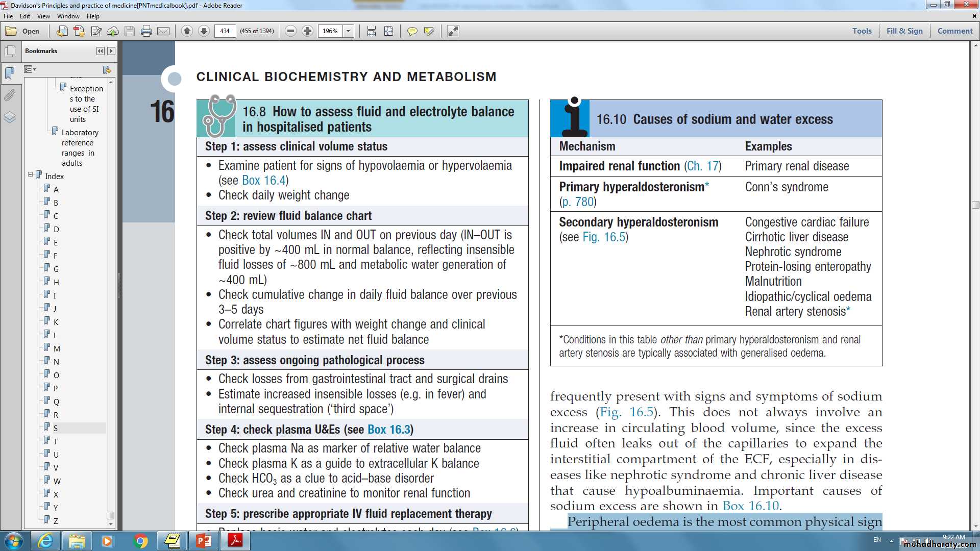Open the zoom percentage dropdown
The width and height of the screenshot is (980, 551).
(349, 31)
